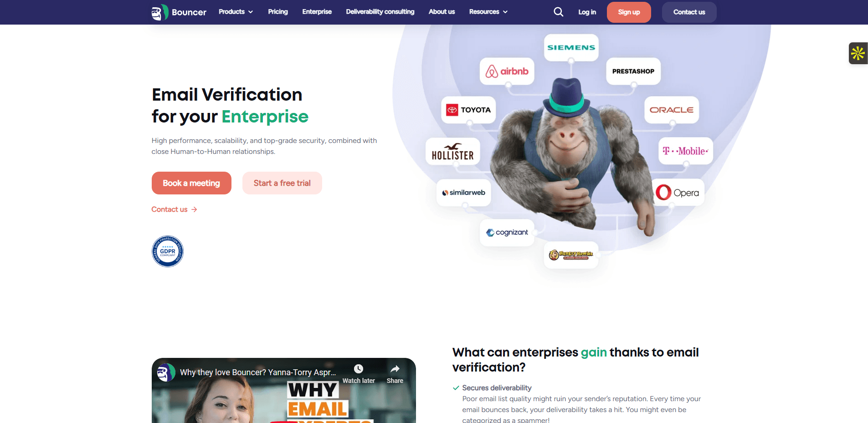Viewport: 868px width, 423px height.
Task: Click the Siemens logo card
Action: tap(571, 47)
